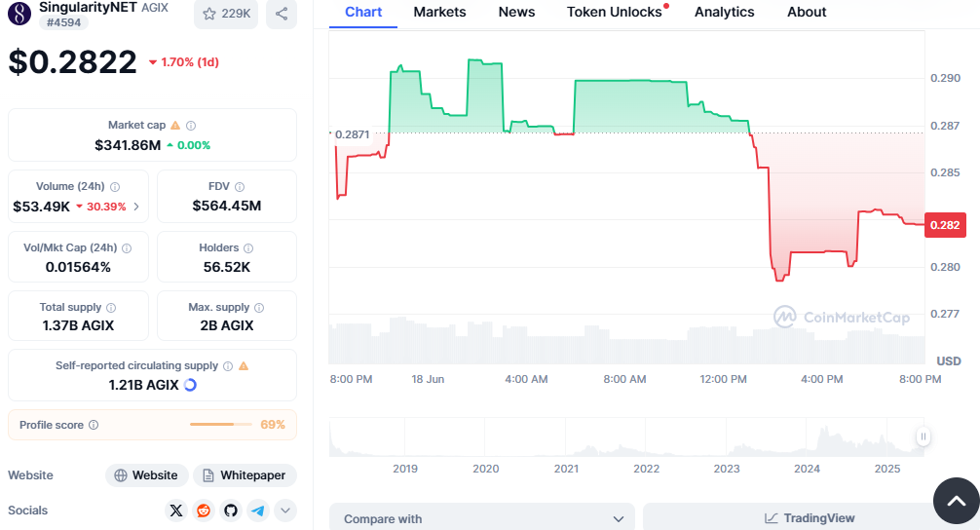Open the Whitepaper document button
This screenshot has width=980, height=530.
(245, 475)
